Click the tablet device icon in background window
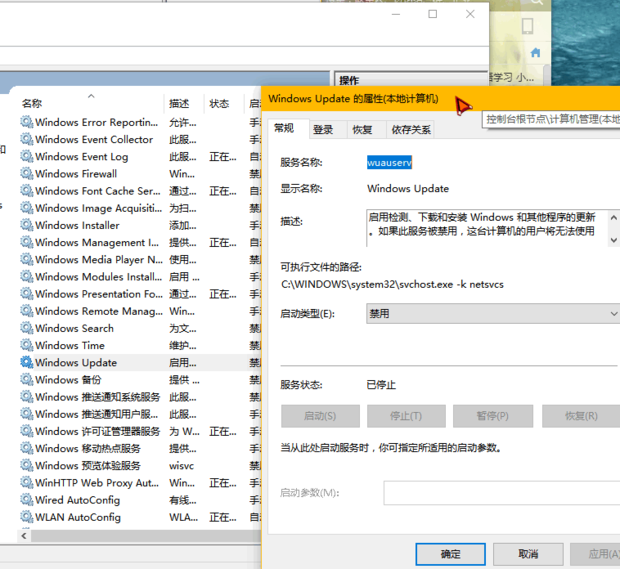 coord(527,26)
